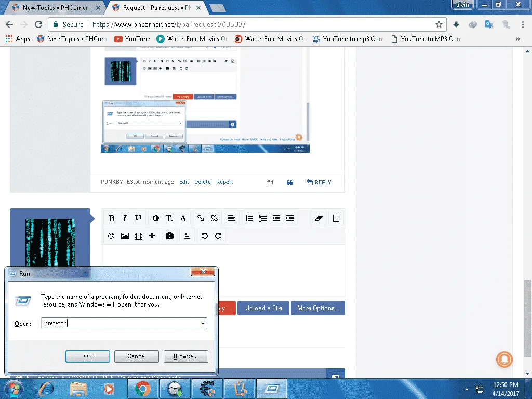Open the Windows Start menu

[14, 389]
